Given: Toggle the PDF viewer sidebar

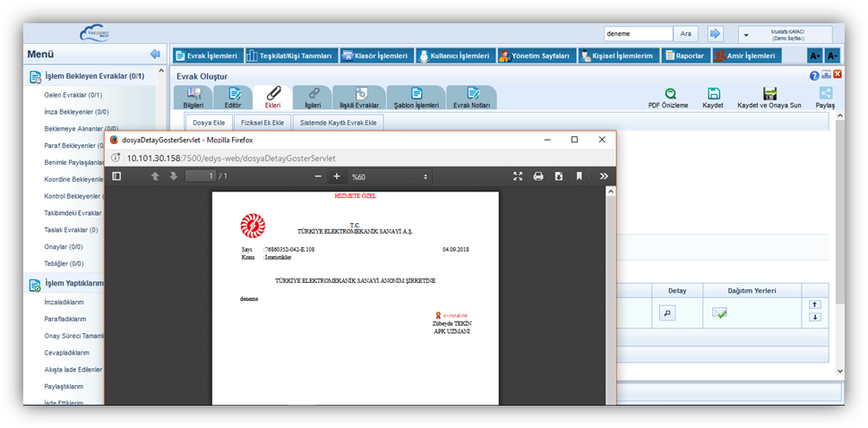Looking at the screenshot, I should point(116,176).
